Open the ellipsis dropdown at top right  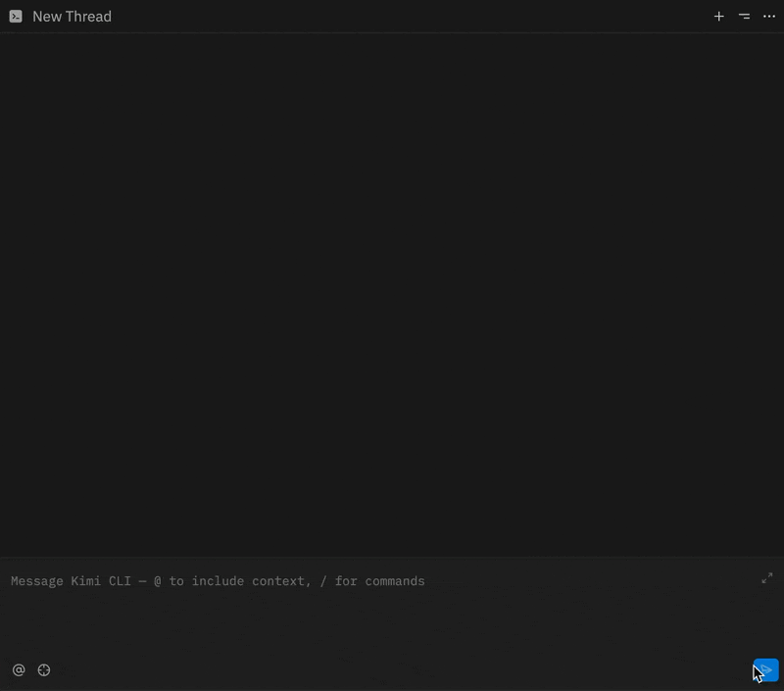pyautogui.click(x=769, y=17)
